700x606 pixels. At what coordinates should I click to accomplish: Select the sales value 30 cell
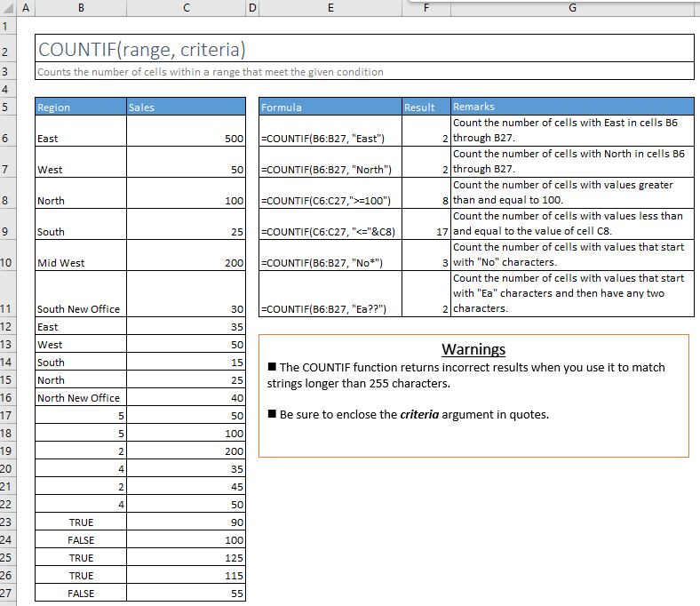coord(187,294)
